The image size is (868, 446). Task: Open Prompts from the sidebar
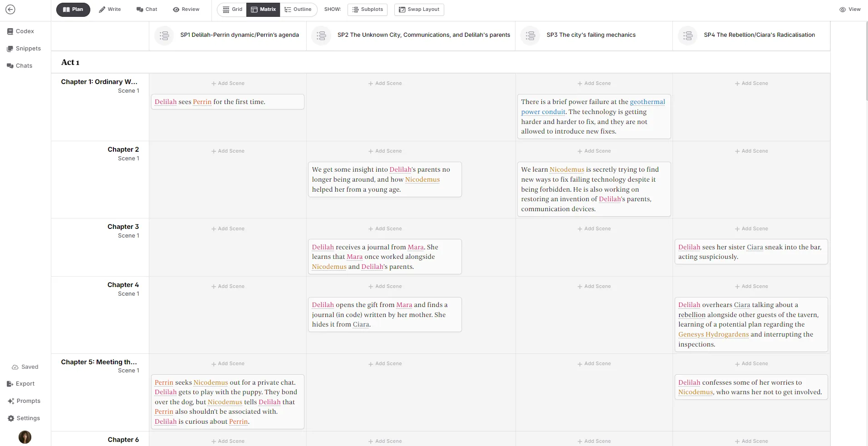[x=24, y=401]
